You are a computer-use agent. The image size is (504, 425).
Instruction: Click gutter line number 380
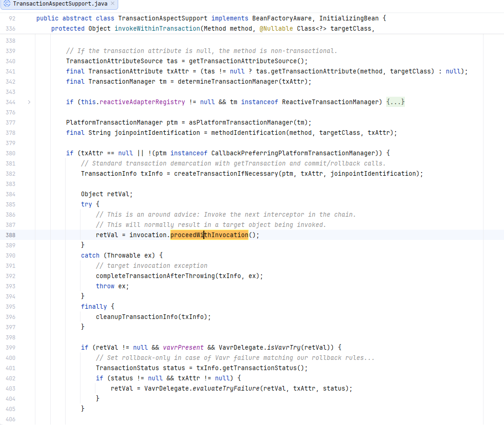pos(10,153)
